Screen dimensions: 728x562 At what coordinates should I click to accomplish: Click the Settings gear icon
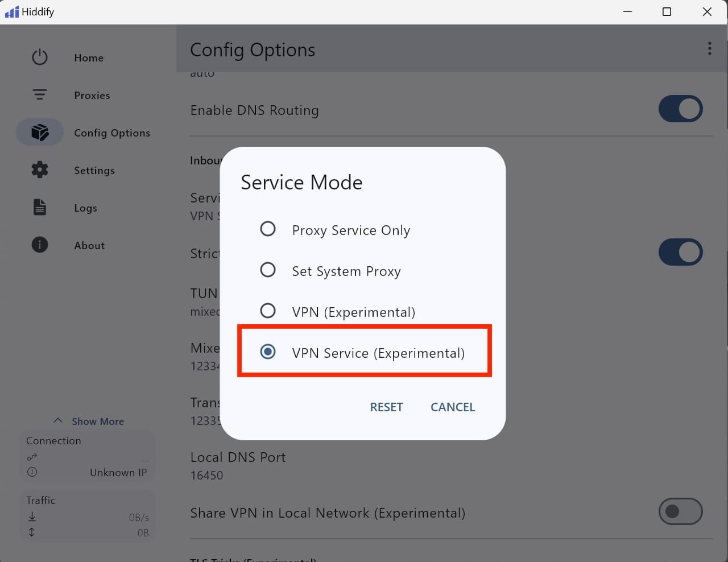(x=40, y=170)
